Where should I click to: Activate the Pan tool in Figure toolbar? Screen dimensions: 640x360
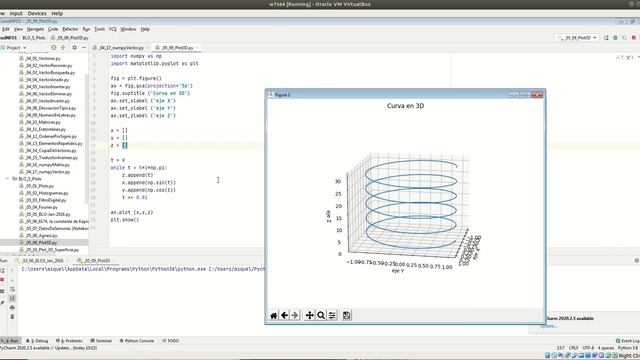[310, 315]
